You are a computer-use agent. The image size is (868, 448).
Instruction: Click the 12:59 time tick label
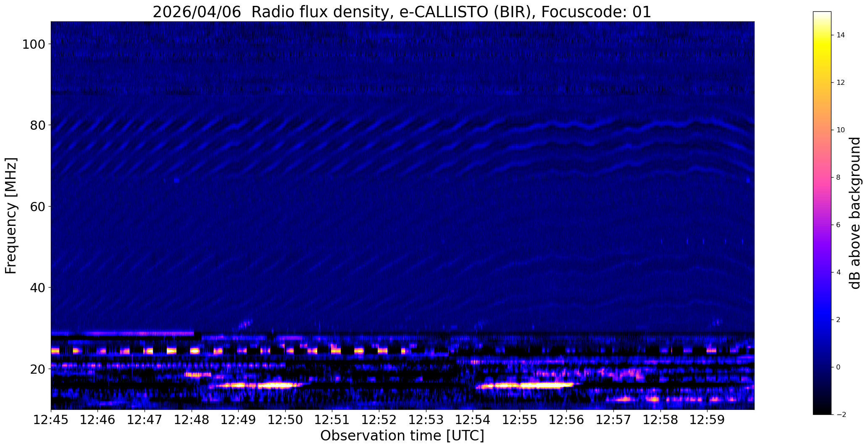click(x=708, y=419)
